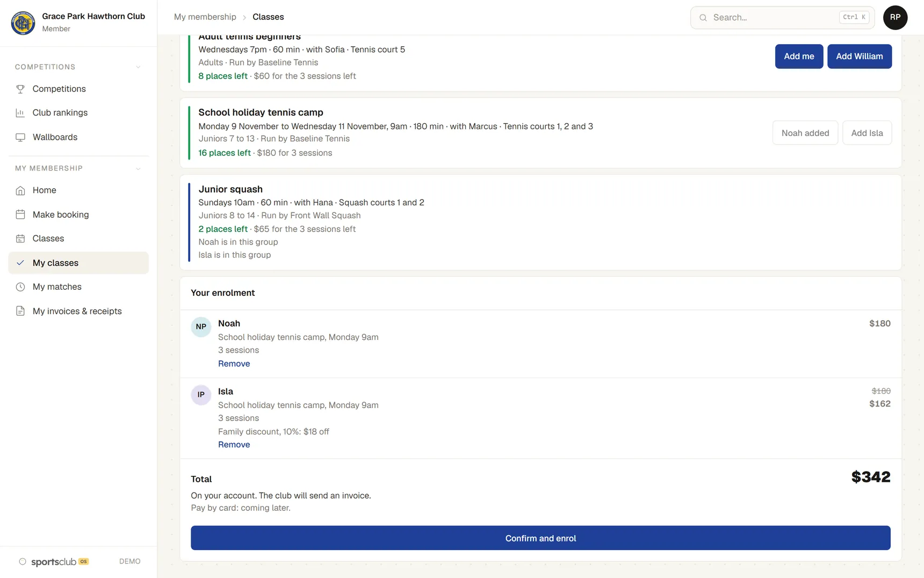The image size is (924, 578).
Task: Click the My matches clock icon
Action: 20,287
